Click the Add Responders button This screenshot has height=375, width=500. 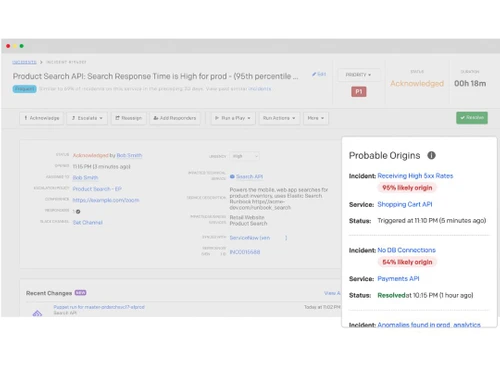(x=175, y=118)
